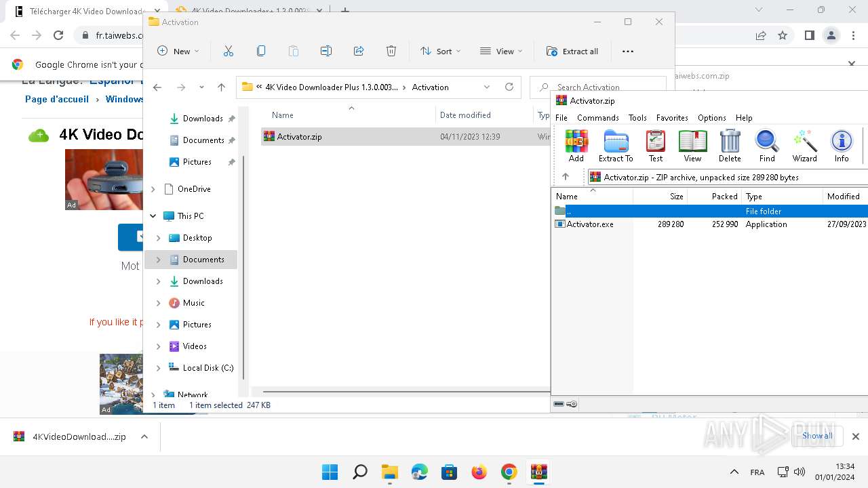The width and height of the screenshot is (868, 488).
Task: Open Microsoft Edge from the taskbar
Action: pos(420,472)
